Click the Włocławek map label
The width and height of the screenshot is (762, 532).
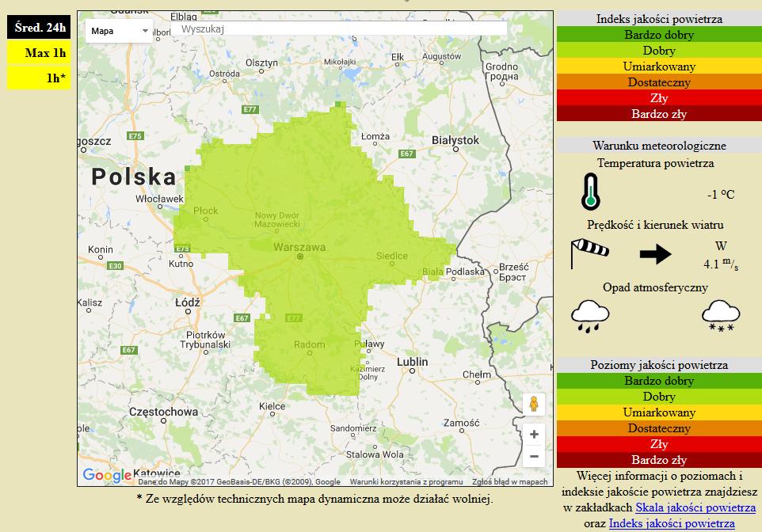159,199
